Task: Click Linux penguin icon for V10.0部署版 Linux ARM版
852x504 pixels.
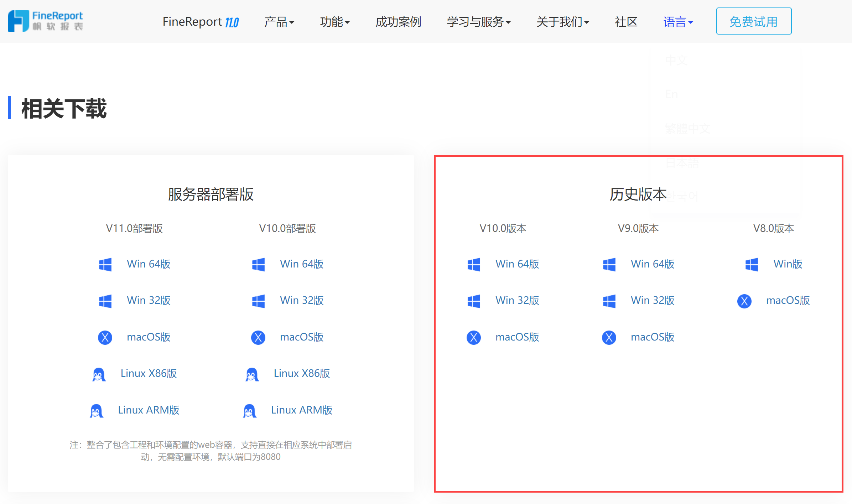Action: (250, 411)
